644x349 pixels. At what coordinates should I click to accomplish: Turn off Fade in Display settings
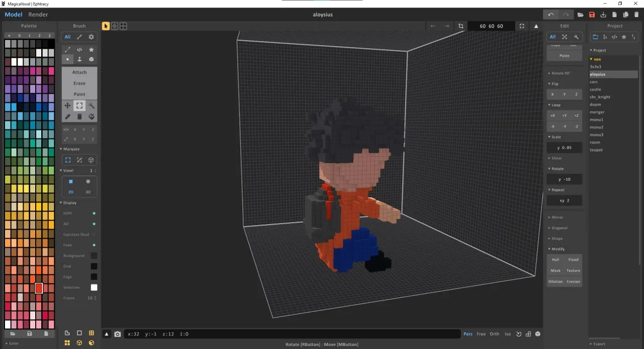[93, 245]
